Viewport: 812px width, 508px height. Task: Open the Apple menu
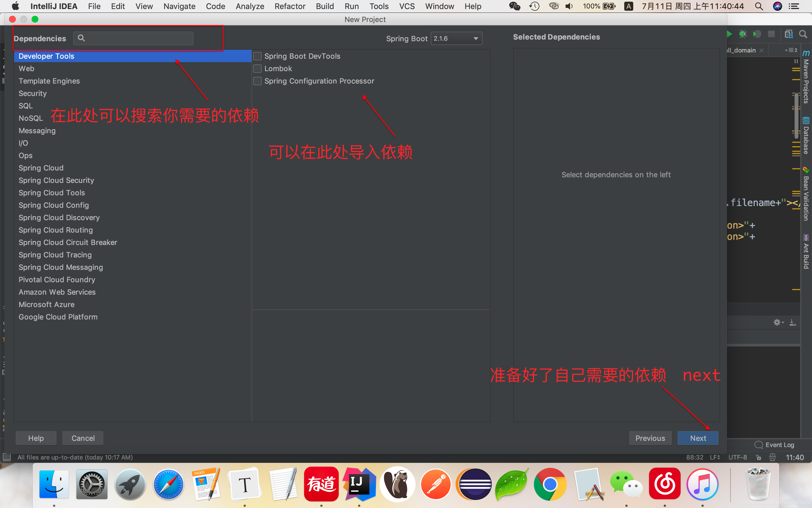click(15, 6)
